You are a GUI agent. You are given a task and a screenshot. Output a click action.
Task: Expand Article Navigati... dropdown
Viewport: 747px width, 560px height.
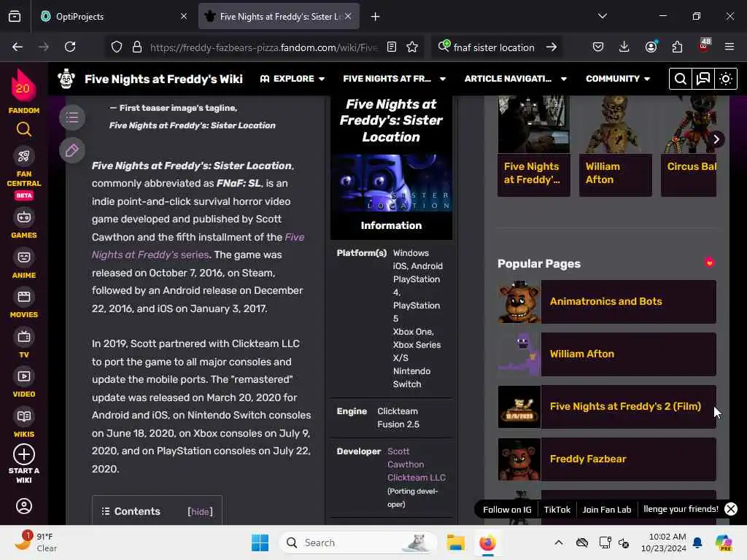(x=516, y=79)
